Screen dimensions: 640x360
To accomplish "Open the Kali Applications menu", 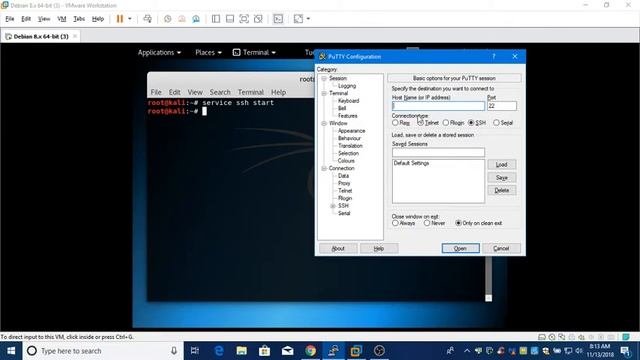I will [x=159, y=52].
